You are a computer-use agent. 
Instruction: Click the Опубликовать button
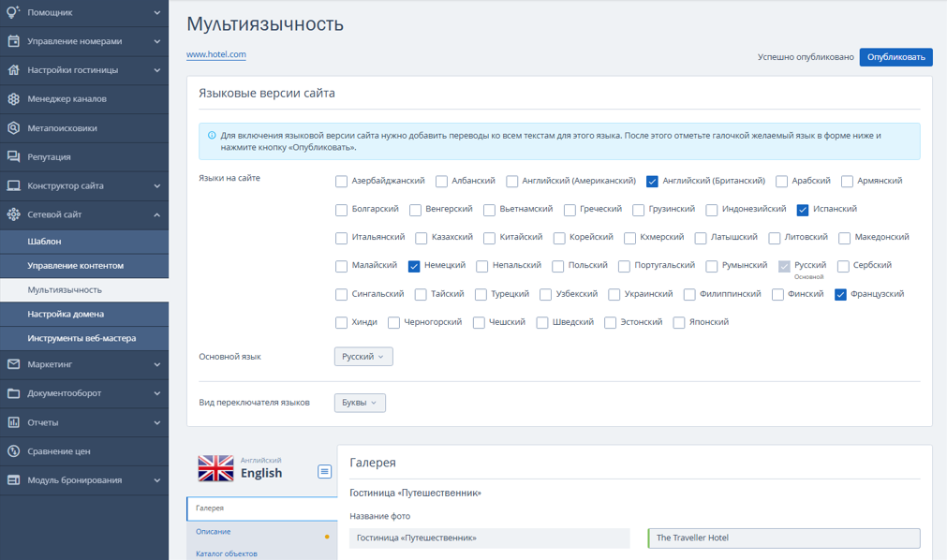click(895, 57)
